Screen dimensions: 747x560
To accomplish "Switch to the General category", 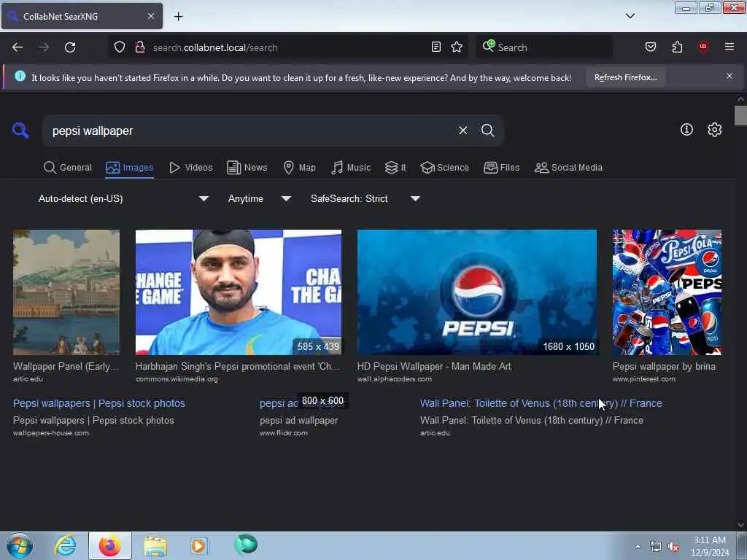I will pos(68,168).
